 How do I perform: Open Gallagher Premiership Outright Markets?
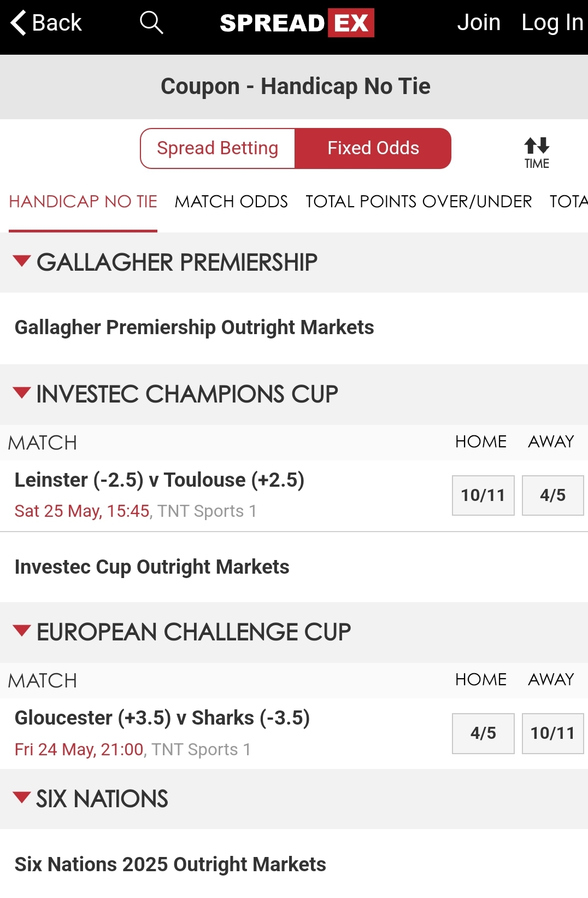tap(194, 328)
